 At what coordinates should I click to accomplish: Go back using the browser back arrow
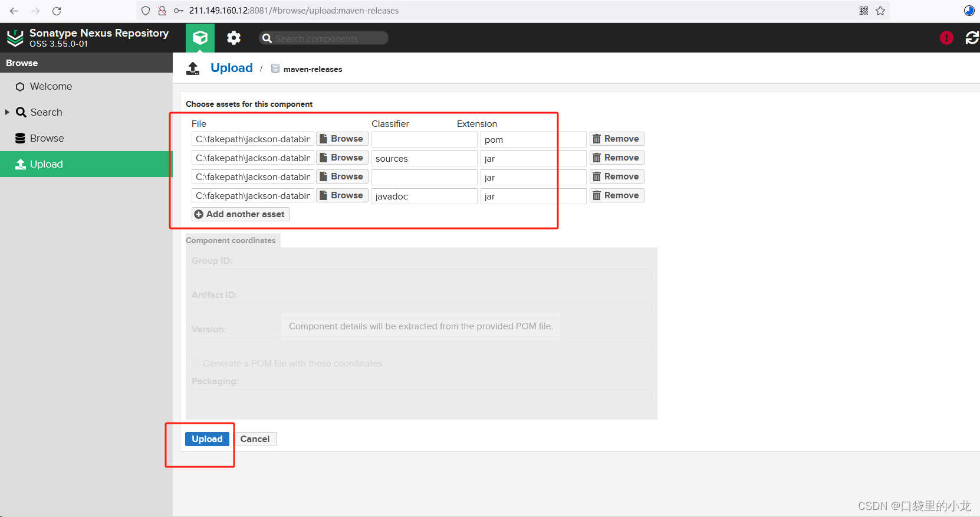pyautogui.click(x=14, y=11)
